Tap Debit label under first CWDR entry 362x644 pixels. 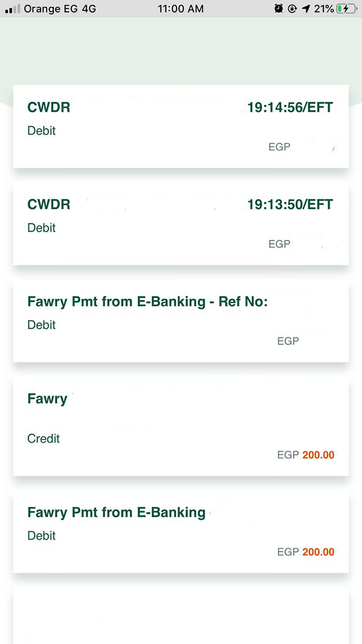(x=41, y=131)
